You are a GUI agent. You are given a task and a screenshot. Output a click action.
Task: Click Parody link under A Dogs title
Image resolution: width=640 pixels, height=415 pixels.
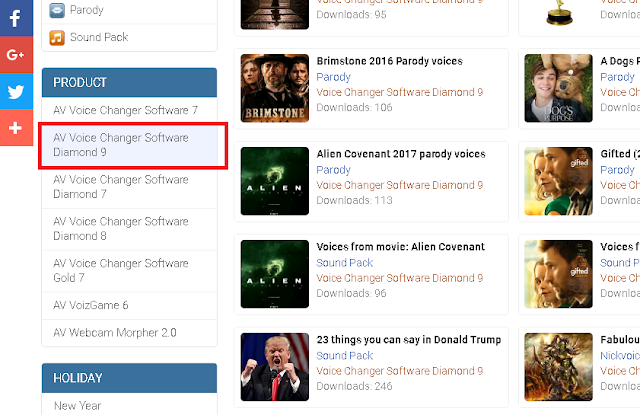click(617, 77)
